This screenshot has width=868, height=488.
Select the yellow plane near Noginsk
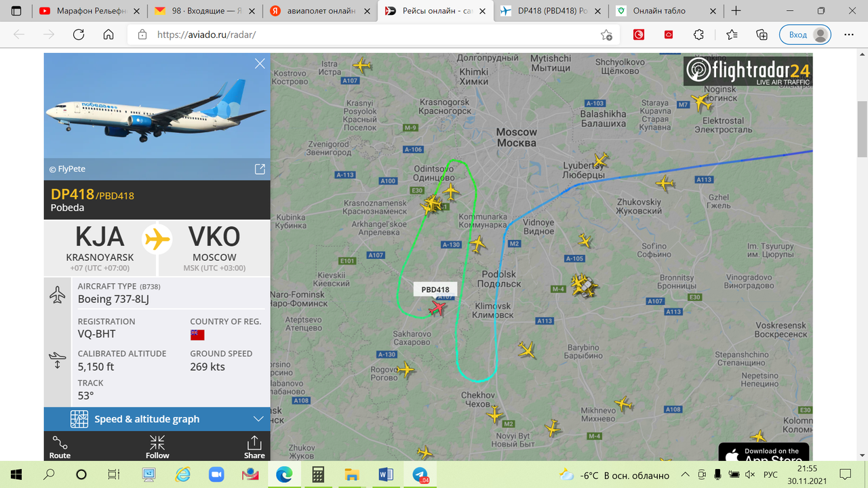[x=701, y=102]
